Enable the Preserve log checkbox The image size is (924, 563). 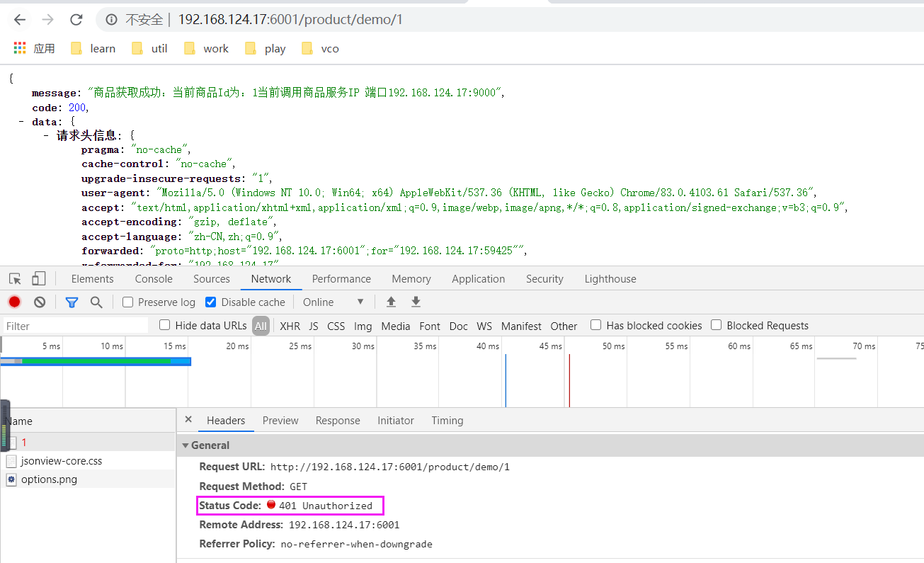(127, 302)
